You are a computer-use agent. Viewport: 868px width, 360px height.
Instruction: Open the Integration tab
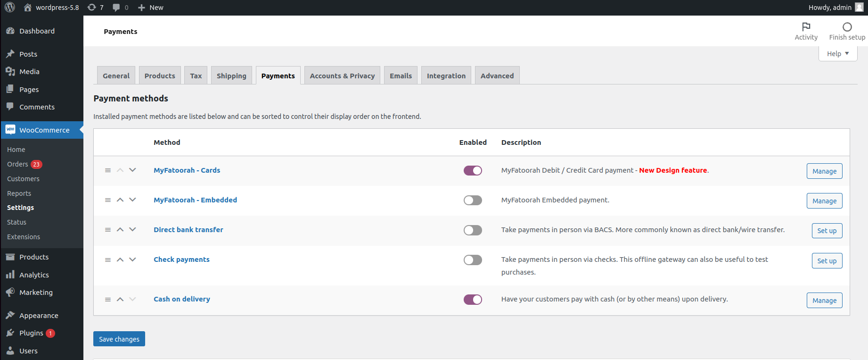446,75
